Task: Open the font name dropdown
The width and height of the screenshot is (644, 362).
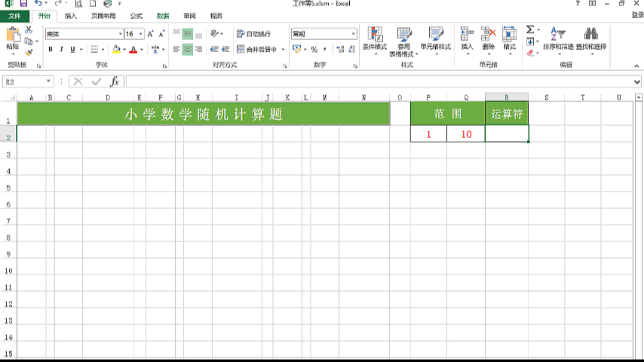Action: click(121, 34)
